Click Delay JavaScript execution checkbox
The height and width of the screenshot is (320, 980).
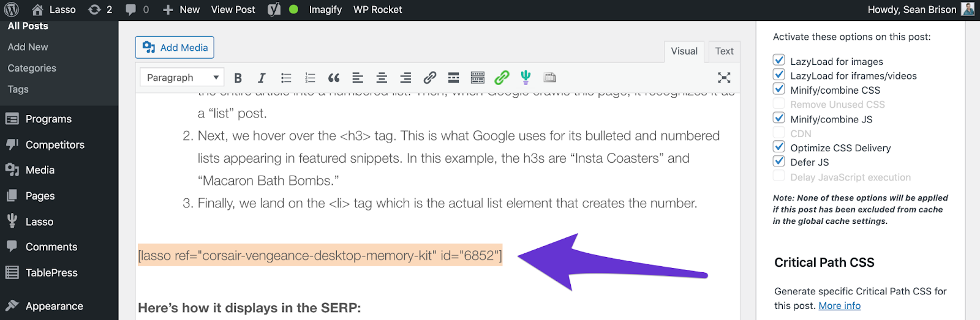[x=779, y=176]
